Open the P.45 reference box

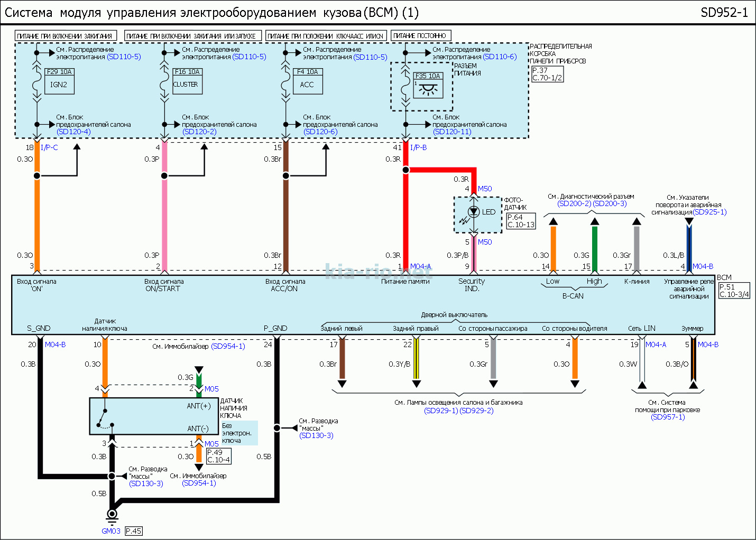(134, 531)
